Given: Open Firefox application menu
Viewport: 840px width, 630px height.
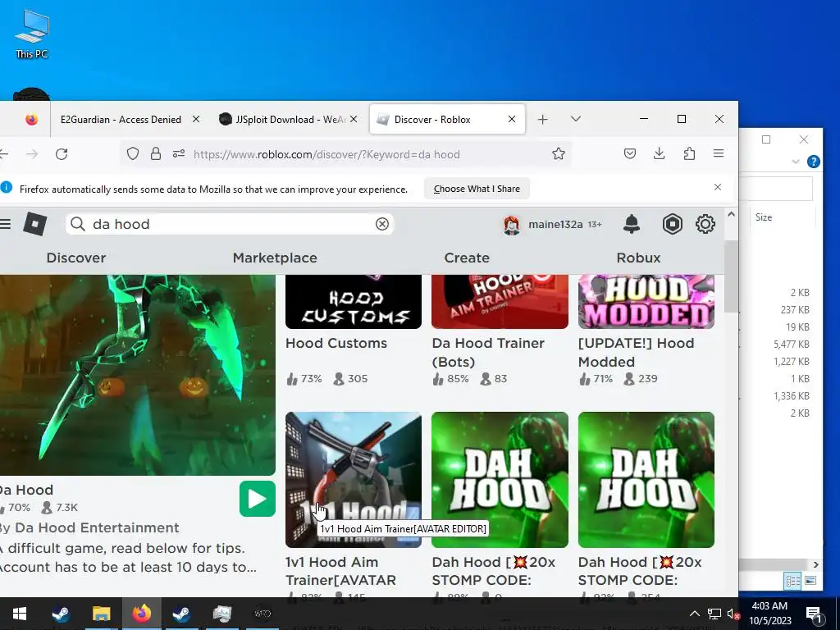Looking at the screenshot, I should [x=719, y=154].
